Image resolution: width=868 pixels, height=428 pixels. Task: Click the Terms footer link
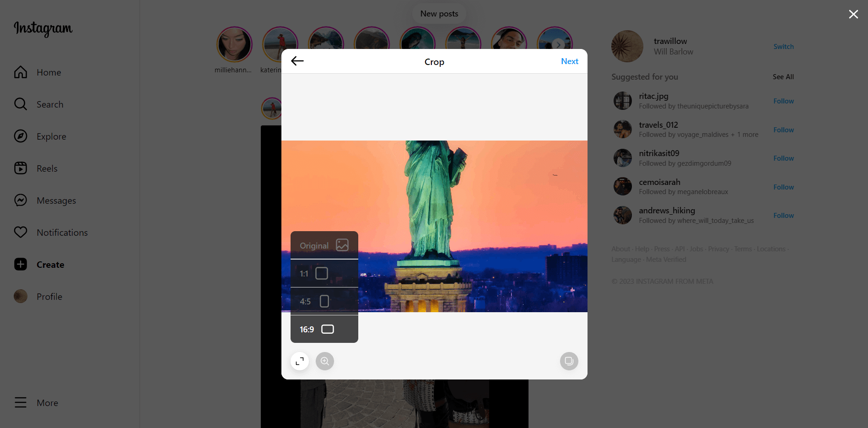coord(743,249)
